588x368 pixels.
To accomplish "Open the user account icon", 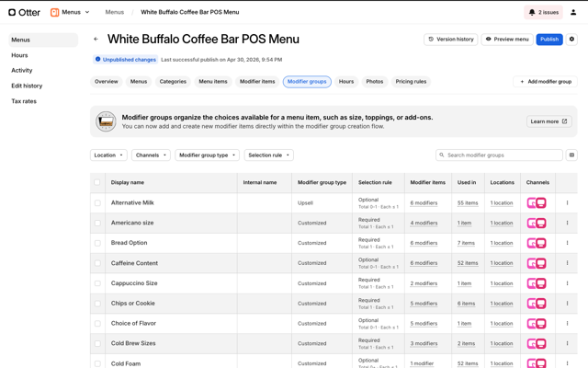I will [x=573, y=12].
